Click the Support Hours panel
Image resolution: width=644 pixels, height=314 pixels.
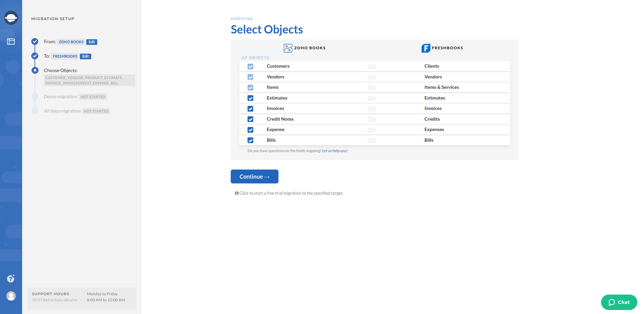pos(82,298)
